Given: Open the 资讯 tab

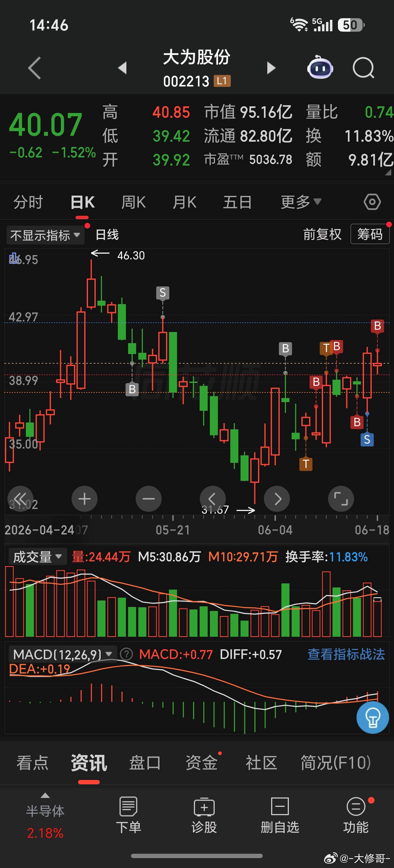Looking at the screenshot, I should click(x=89, y=763).
